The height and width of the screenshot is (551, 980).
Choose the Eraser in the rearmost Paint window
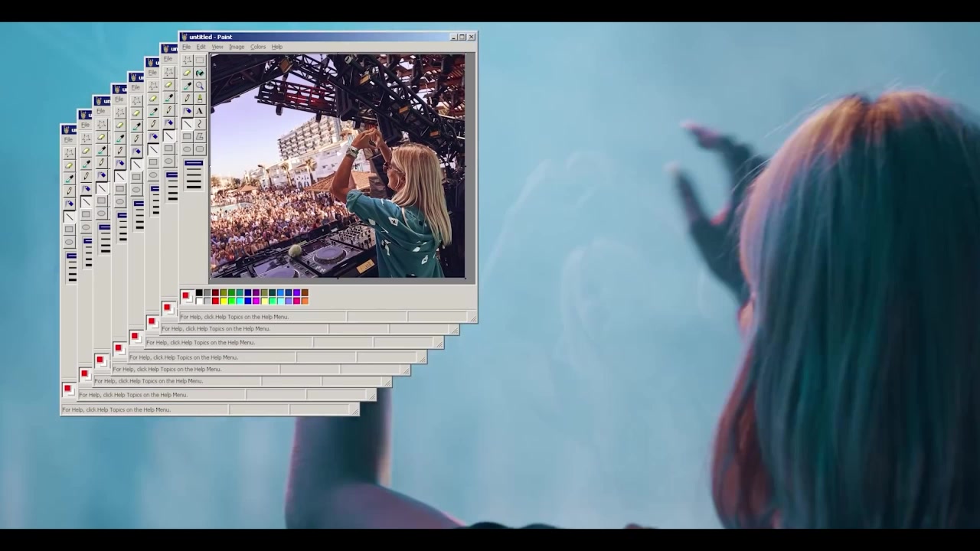tap(69, 165)
